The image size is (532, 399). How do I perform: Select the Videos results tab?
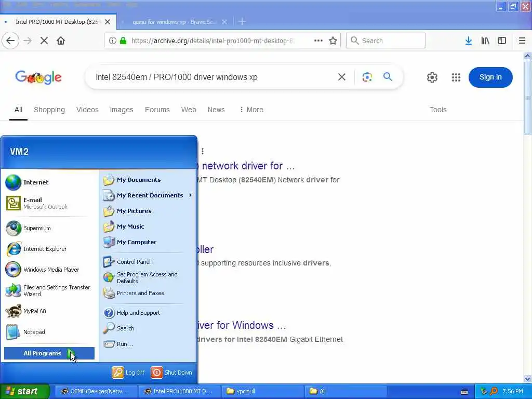87,110
